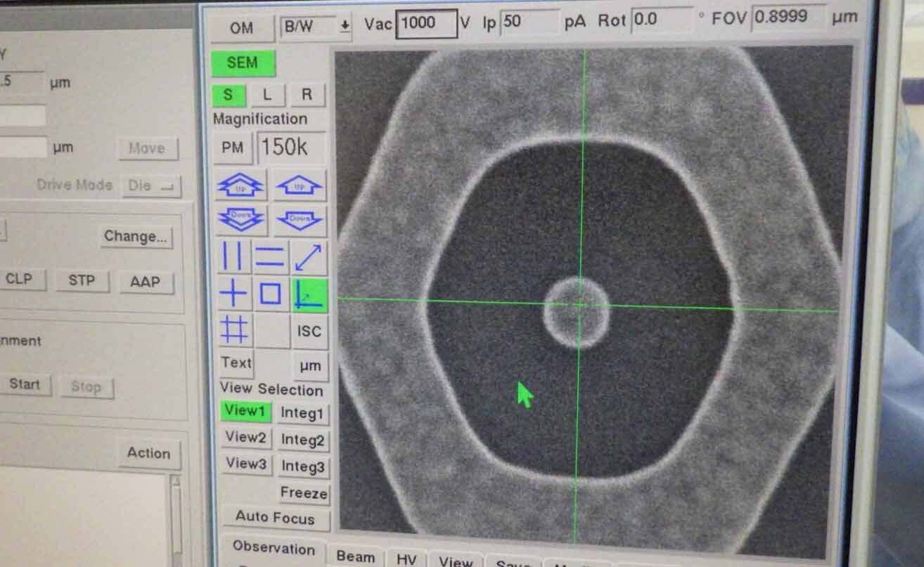Open the HV tab
The height and width of the screenshot is (567, 924).
[x=406, y=559]
